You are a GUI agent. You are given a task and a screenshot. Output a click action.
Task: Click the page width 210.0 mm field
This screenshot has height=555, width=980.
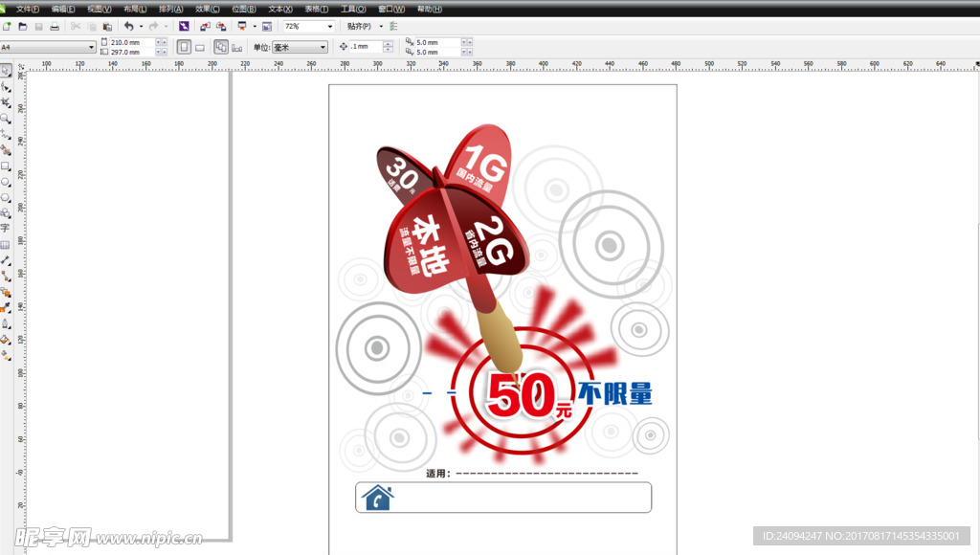point(131,42)
